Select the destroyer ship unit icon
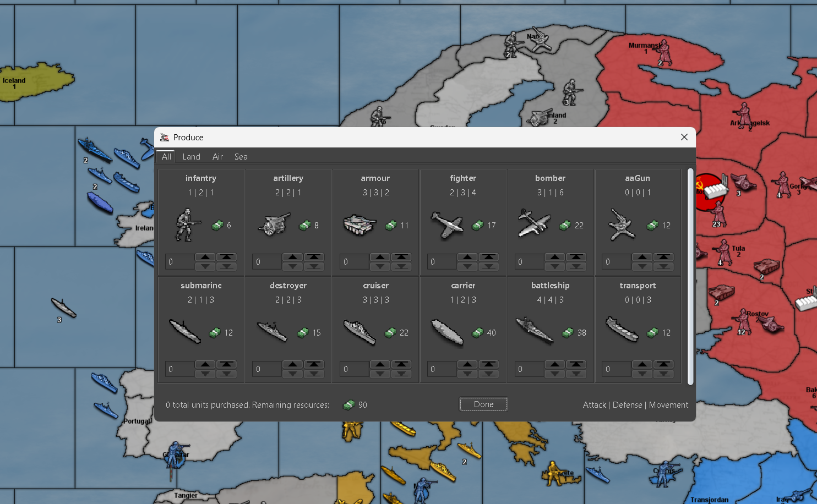 tap(272, 331)
